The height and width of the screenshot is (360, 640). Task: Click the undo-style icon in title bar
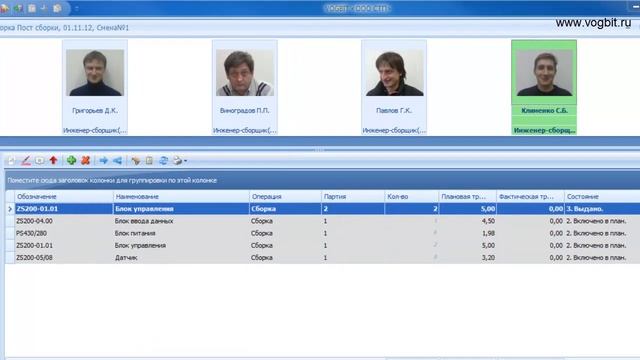44,8
